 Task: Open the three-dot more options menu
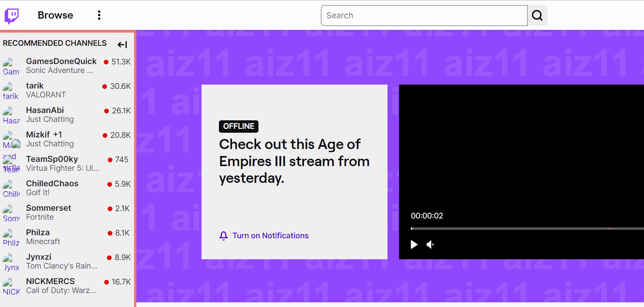click(x=99, y=15)
